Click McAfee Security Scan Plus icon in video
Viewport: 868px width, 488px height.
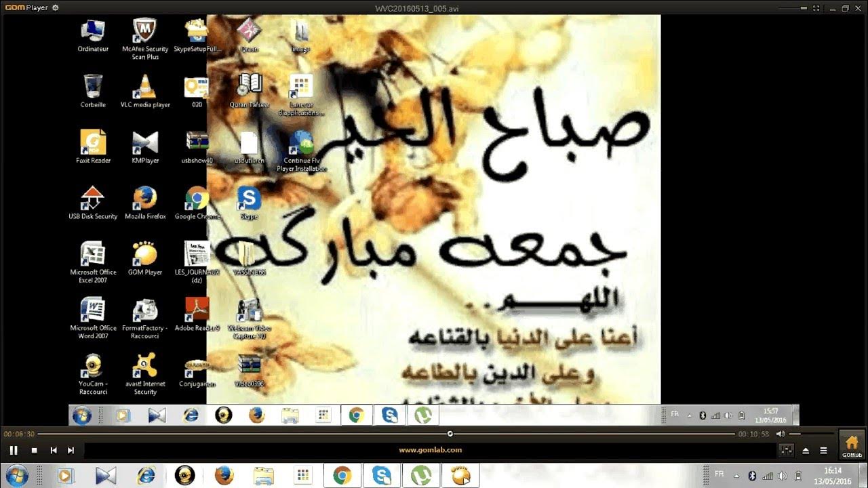145,40
